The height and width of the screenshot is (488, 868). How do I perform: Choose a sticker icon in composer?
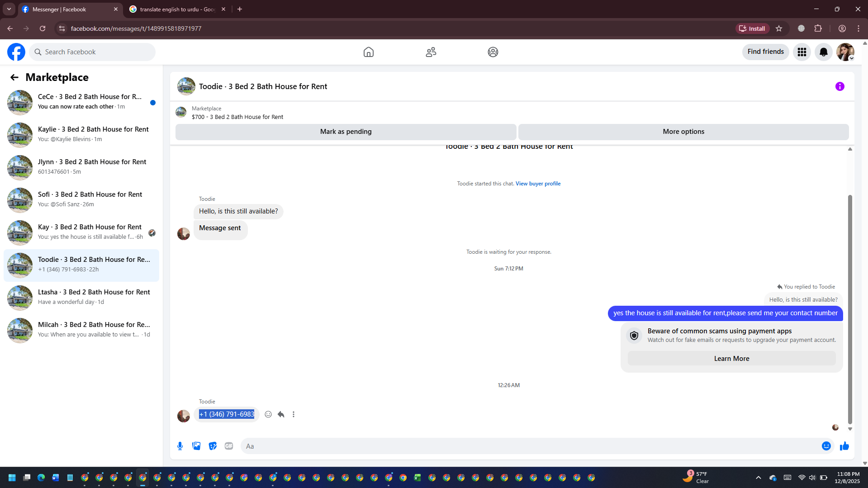pos(213,446)
